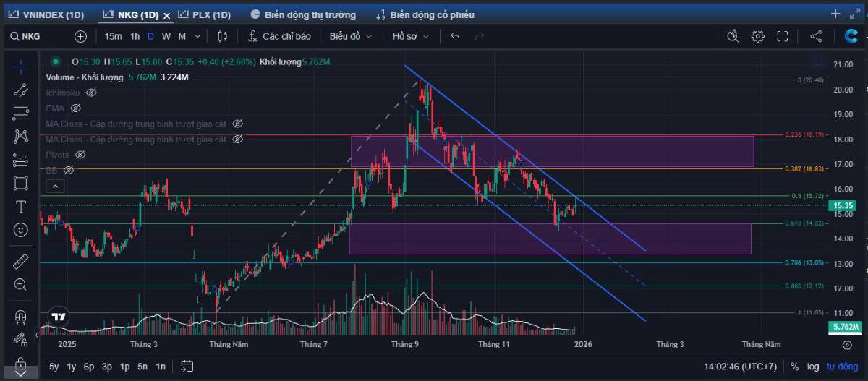Unhide the Pivots indicator
Image resolution: width=868 pixels, height=381 pixels.
[80, 155]
